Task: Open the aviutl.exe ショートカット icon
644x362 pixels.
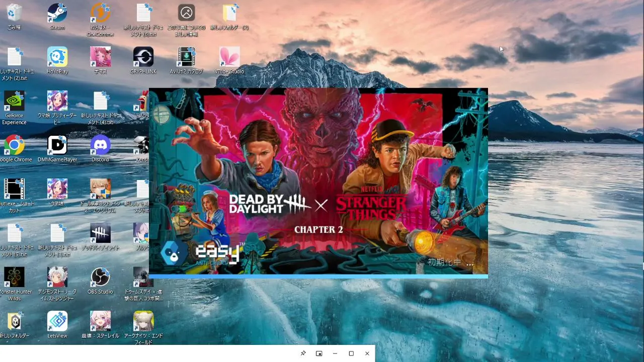Action: pyautogui.click(x=14, y=196)
